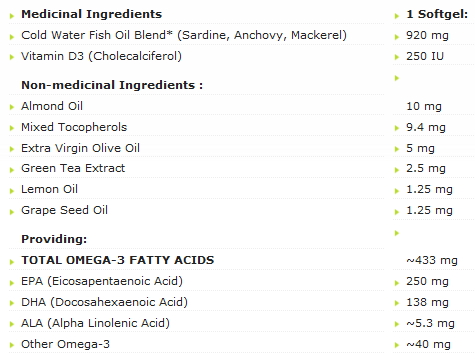Image resolution: width=475 pixels, height=360 pixels.
Task: Click the arrow bullet beside Medicinal Ingredients
Action: click(12, 16)
